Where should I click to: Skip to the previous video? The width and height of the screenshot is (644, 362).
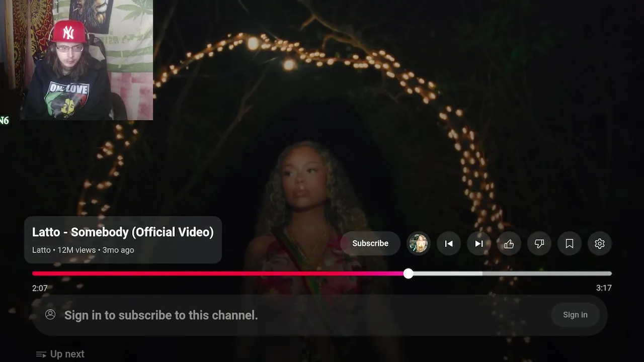449,243
